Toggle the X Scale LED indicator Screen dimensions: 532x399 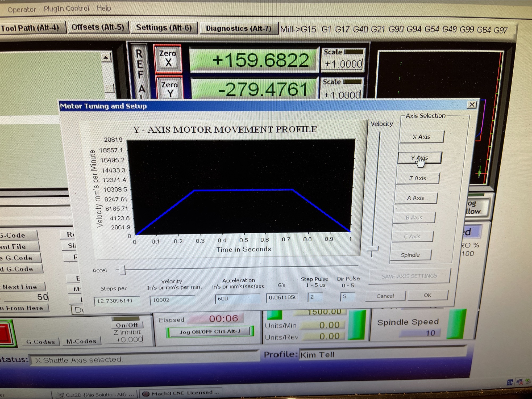[x=354, y=52]
